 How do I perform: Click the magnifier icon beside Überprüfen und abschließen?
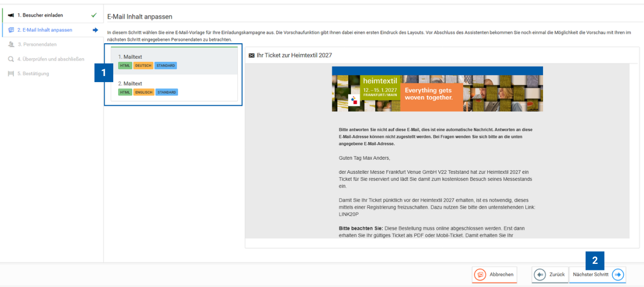(x=11, y=59)
